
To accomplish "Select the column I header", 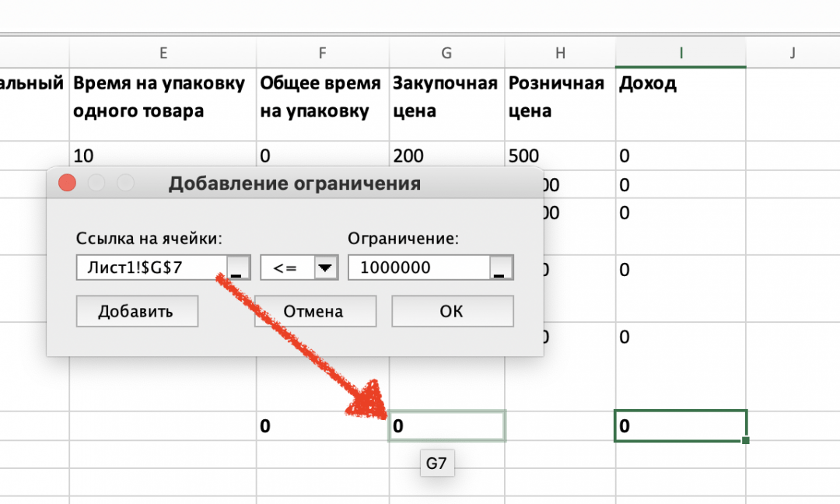I will click(681, 53).
